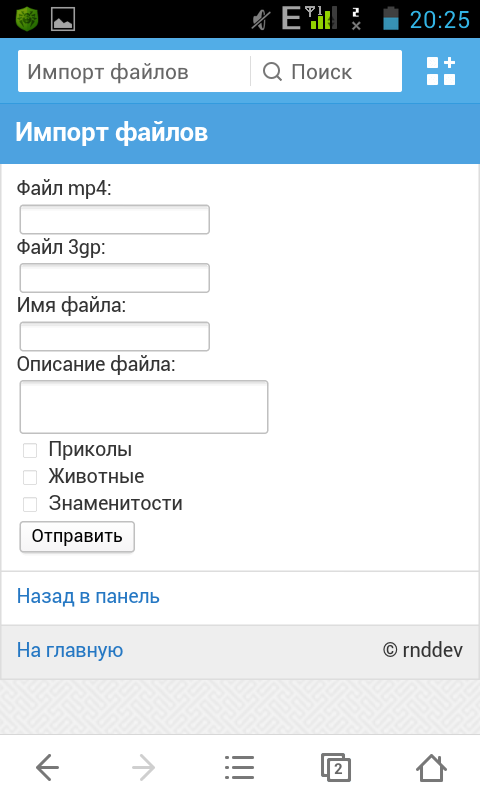The image size is (480, 800).
Task: Tap the browser forward arrow
Action: coord(143,767)
